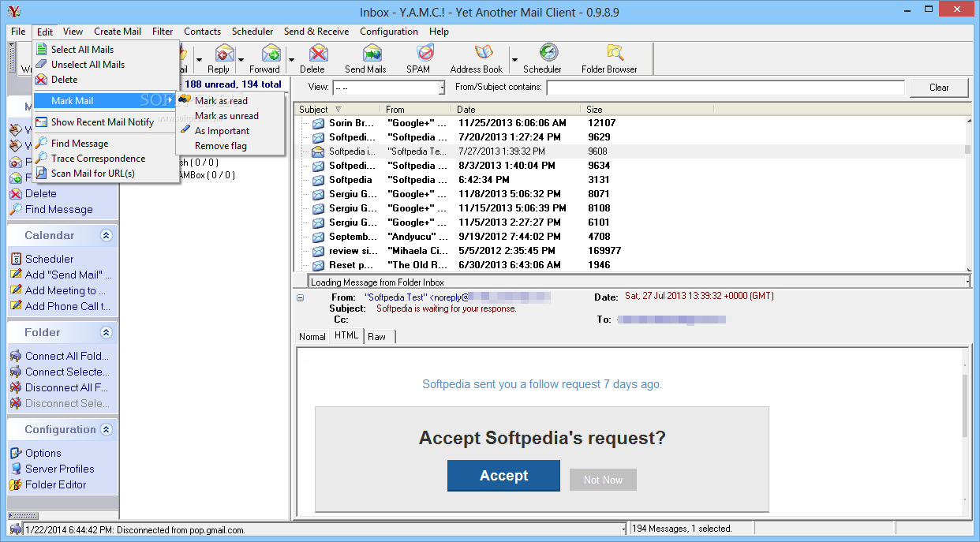Collapse the Folder sidebar panel

tap(107, 332)
